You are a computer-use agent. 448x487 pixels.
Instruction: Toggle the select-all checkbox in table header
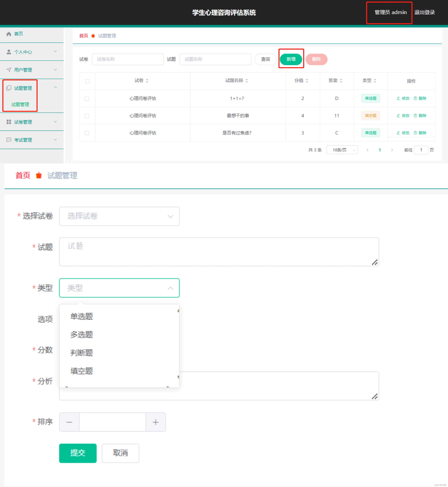(88, 81)
